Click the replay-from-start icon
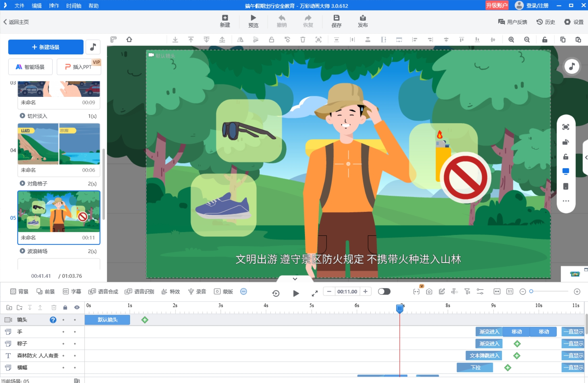 [x=276, y=293]
